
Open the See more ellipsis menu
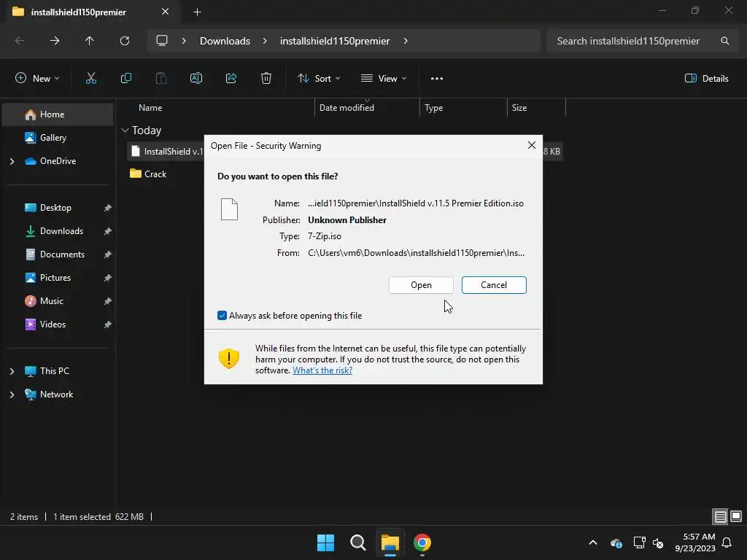[x=437, y=79]
